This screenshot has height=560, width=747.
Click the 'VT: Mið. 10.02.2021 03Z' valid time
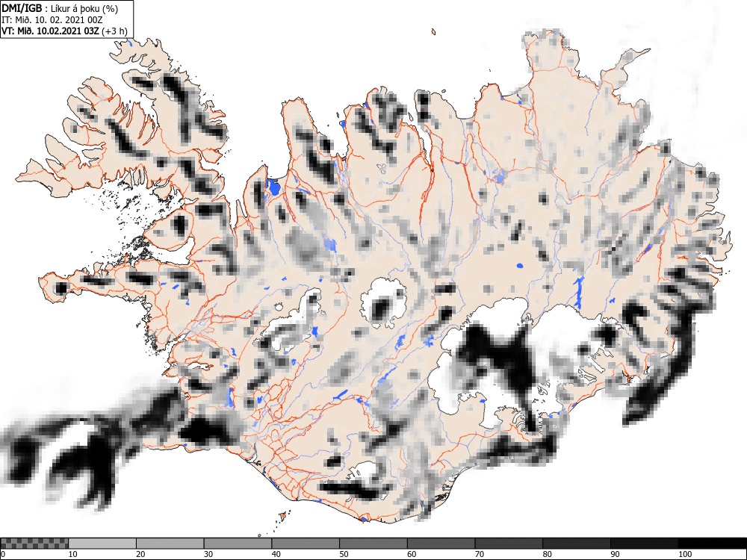(50, 32)
